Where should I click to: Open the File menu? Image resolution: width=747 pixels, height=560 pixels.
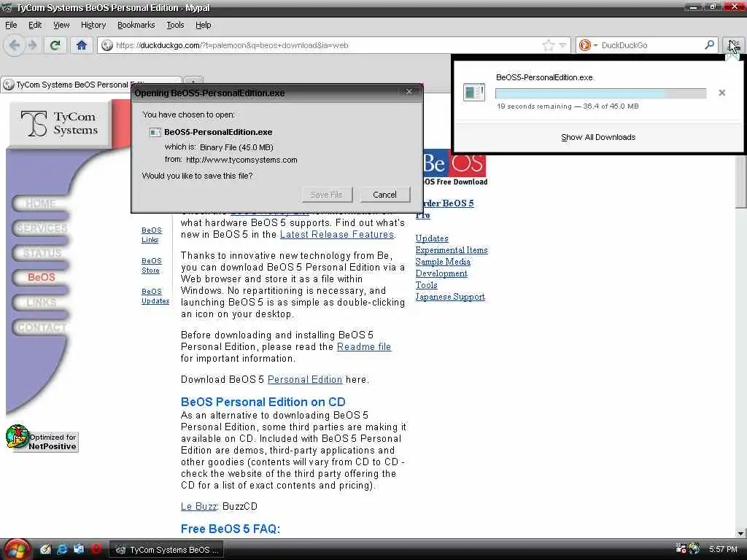[x=11, y=25]
